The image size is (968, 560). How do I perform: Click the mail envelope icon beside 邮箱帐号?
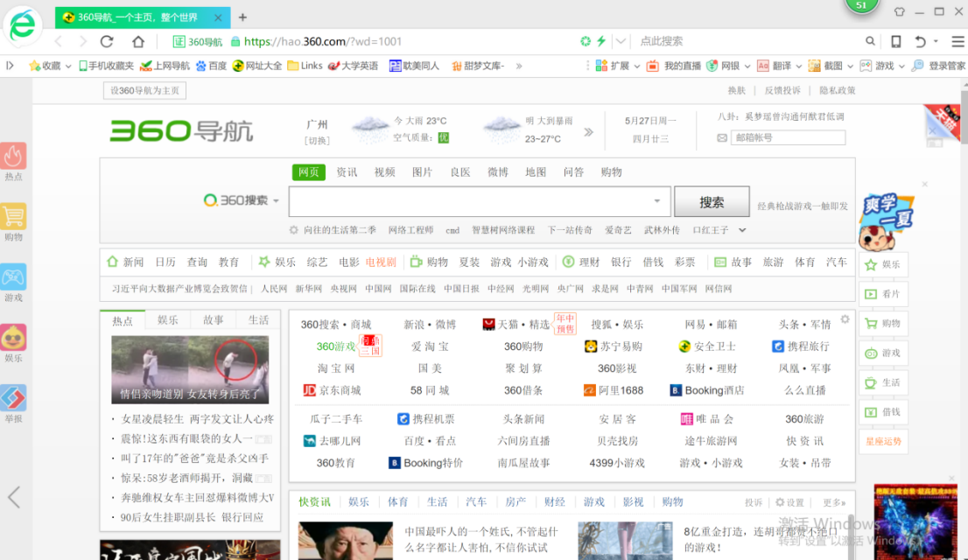722,137
